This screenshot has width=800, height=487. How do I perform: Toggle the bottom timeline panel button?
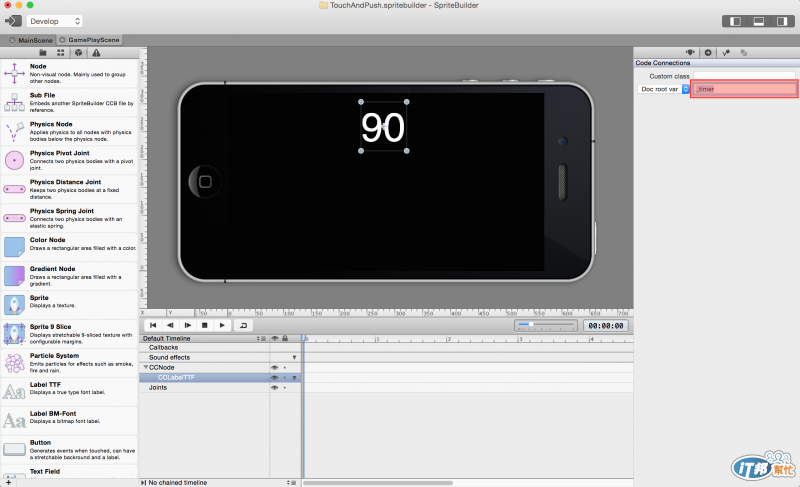point(759,21)
